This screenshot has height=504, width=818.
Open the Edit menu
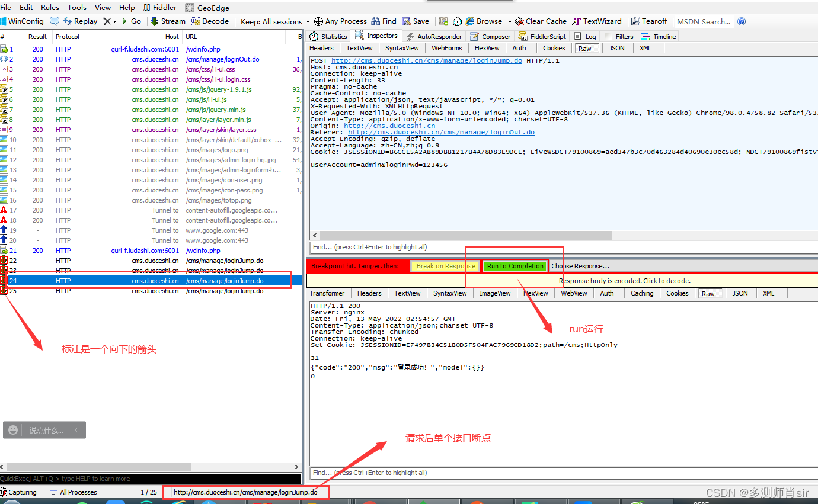tap(26, 8)
